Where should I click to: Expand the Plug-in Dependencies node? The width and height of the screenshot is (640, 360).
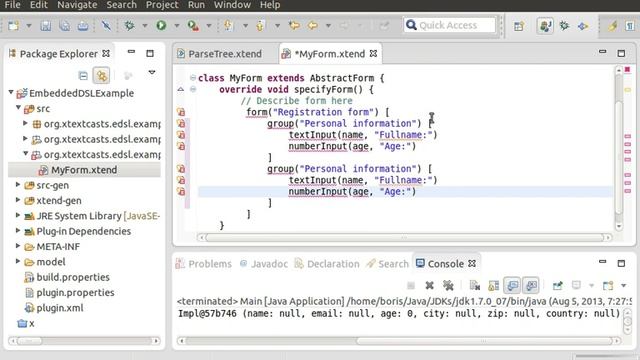18,231
